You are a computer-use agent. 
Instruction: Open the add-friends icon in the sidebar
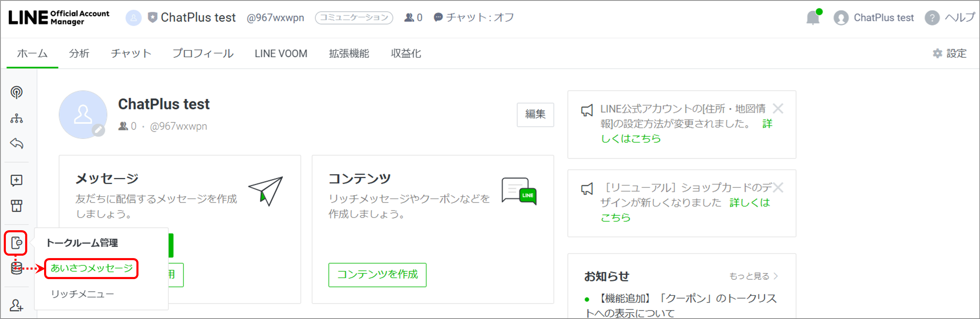[16, 305]
